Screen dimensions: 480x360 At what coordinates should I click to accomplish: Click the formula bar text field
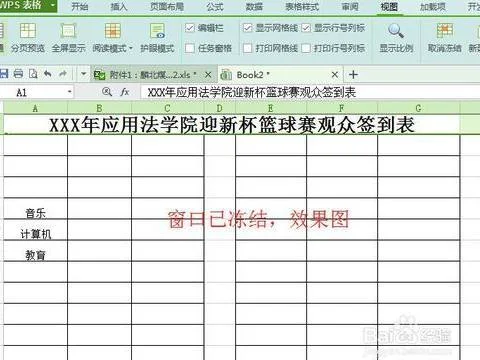coord(310,92)
